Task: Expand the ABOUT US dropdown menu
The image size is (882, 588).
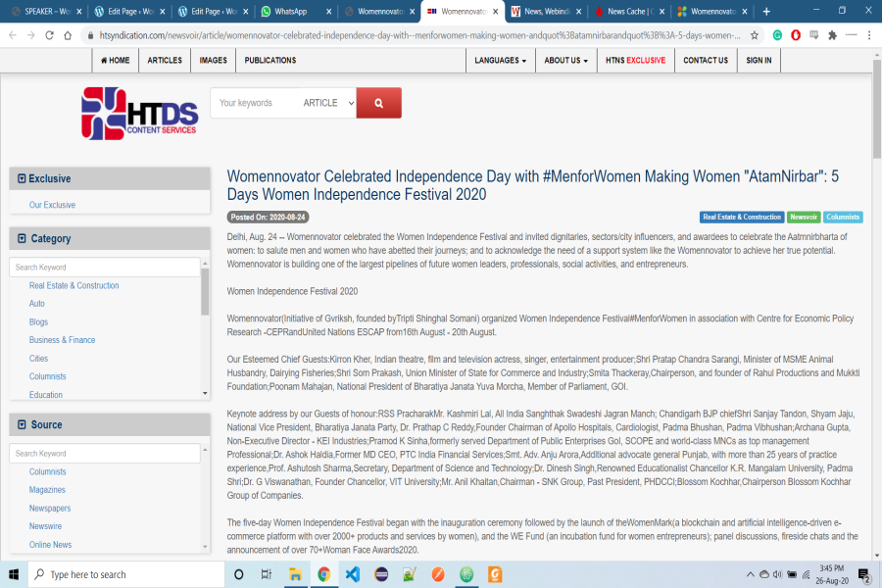Action: coord(565,60)
